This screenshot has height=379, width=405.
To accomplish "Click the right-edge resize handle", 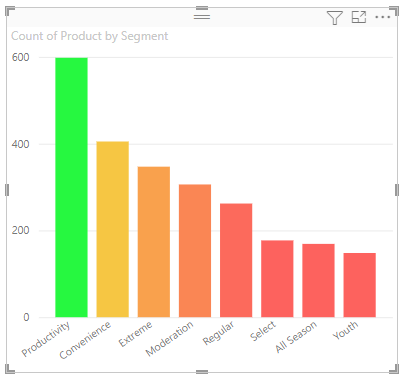I will [397, 190].
